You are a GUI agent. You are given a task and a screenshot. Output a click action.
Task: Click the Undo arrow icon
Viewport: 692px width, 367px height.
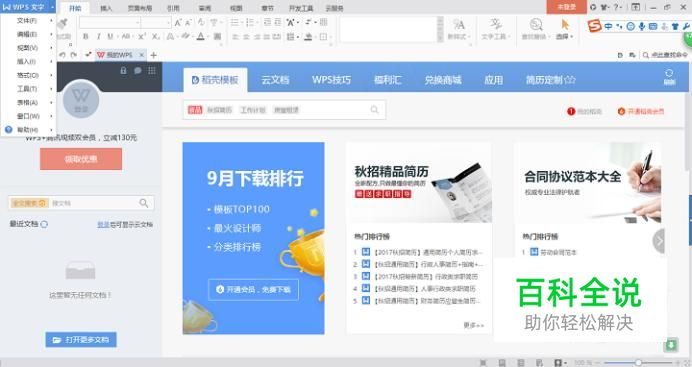click(62, 55)
